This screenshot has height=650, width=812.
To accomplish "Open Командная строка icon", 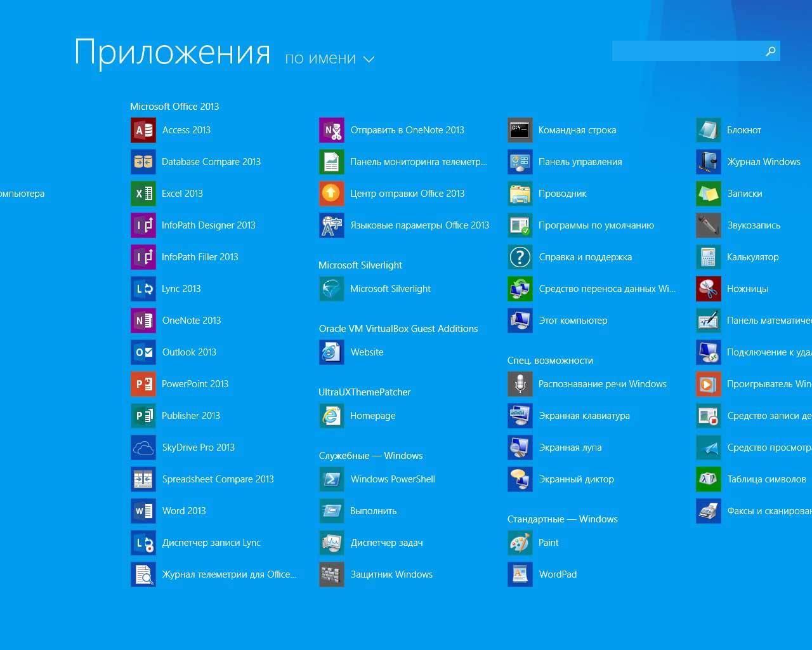I will (520, 130).
